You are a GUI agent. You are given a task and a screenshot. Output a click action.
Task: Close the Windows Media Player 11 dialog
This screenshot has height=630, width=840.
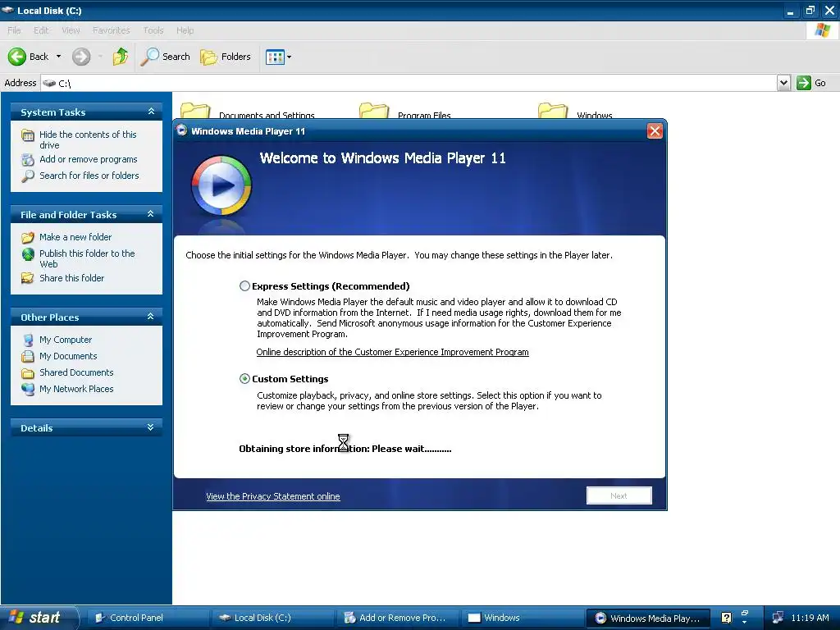tap(655, 131)
